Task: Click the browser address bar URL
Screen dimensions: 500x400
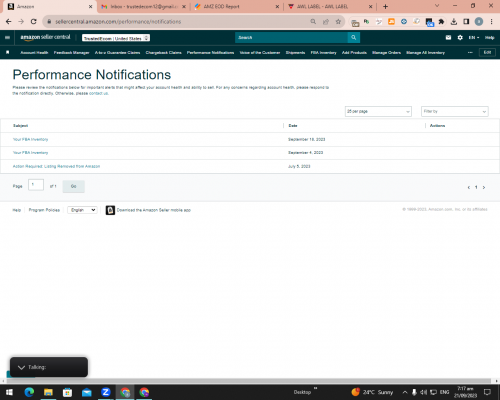Action: (x=118, y=22)
